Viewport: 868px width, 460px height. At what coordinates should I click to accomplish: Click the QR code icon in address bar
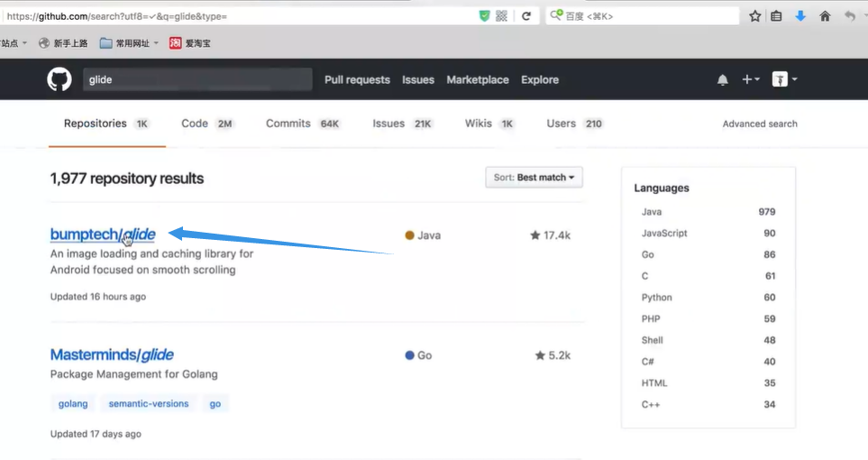pos(501,16)
